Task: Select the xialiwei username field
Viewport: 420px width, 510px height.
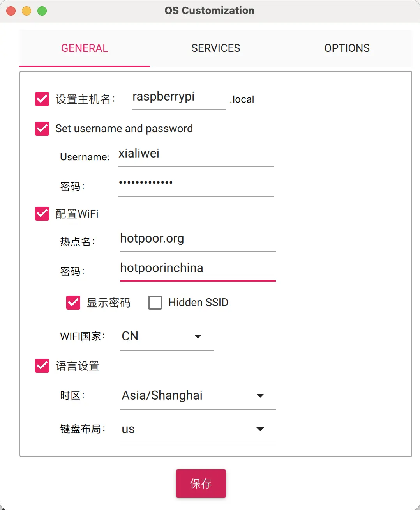Action: pyautogui.click(x=196, y=154)
